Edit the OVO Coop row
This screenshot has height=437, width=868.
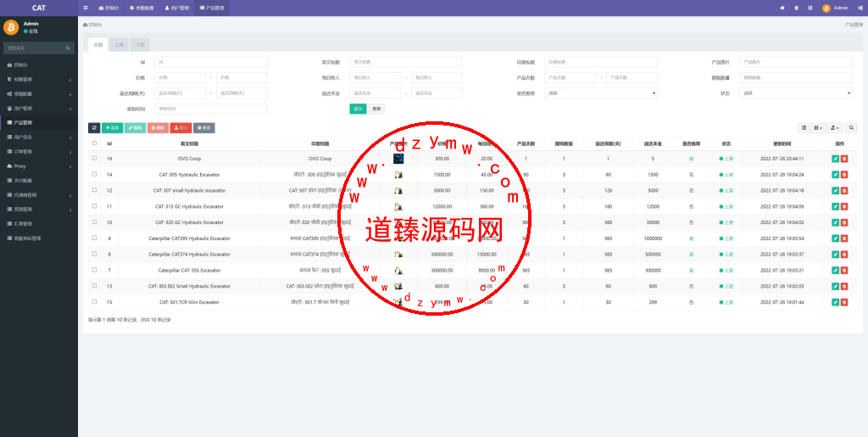pos(835,159)
